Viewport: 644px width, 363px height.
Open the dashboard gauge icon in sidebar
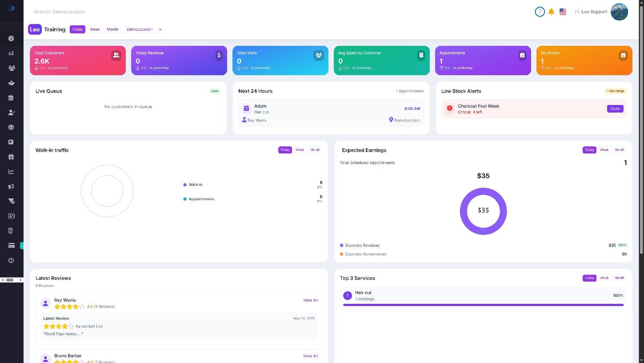click(11, 38)
